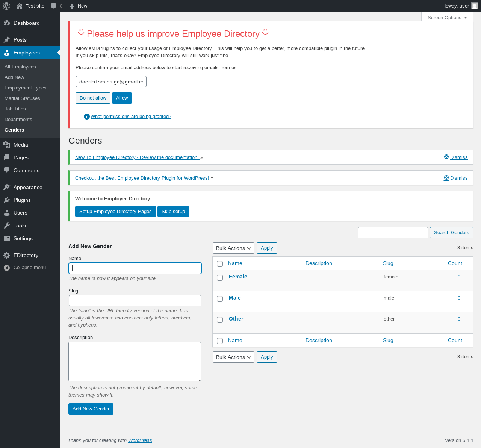
Task: Click the Employees person icon
Action: 7,53
